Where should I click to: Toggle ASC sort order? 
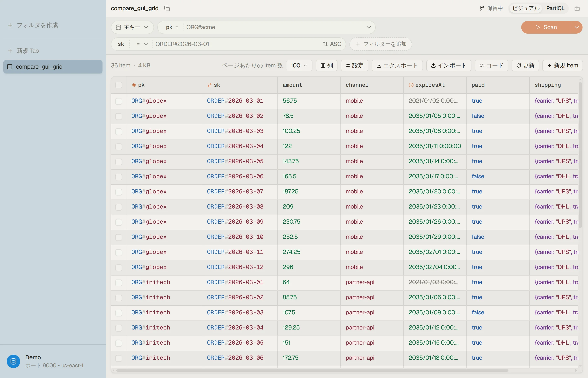tap(332, 44)
